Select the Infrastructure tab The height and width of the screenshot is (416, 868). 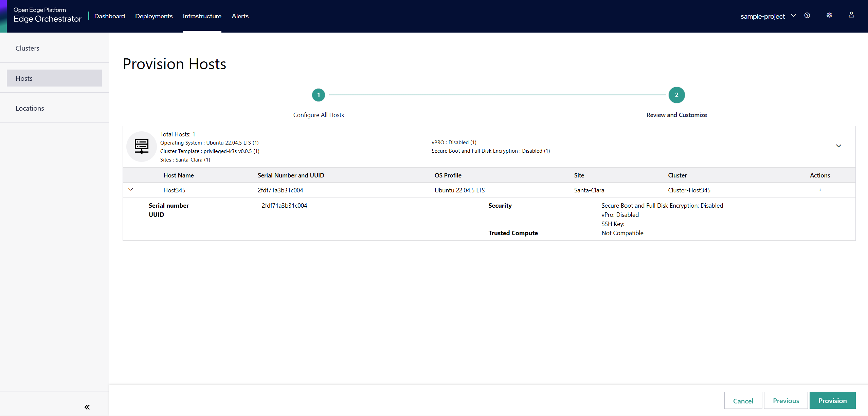(202, 16)
